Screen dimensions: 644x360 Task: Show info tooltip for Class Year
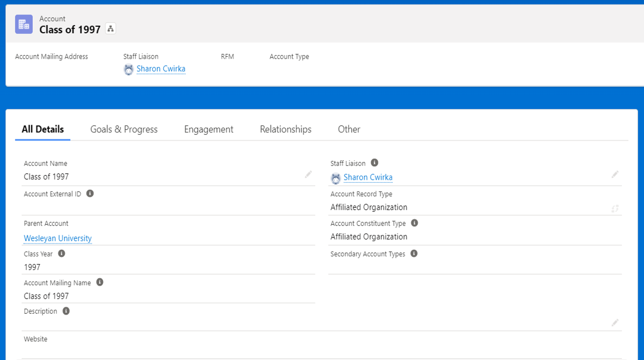[61, 253]
